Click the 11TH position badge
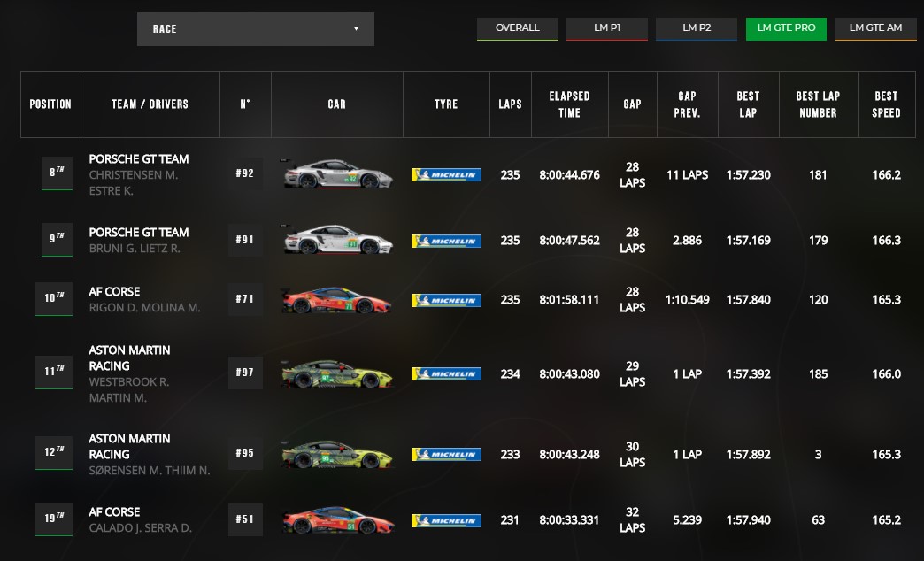This screenshot has width=924, height=561. click(x=54, y=372)
